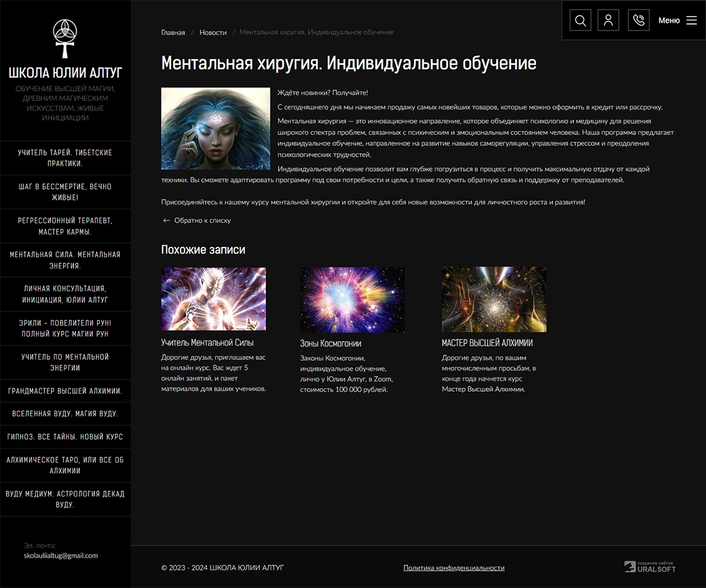Open Вселенная Вуду. Магия Вуду item
Screen dimensions: 706x588
[65, 413]
